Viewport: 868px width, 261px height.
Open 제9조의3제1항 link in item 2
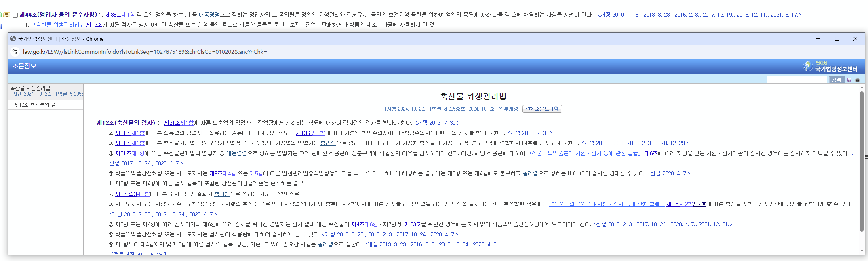click(x=132, y=194)
